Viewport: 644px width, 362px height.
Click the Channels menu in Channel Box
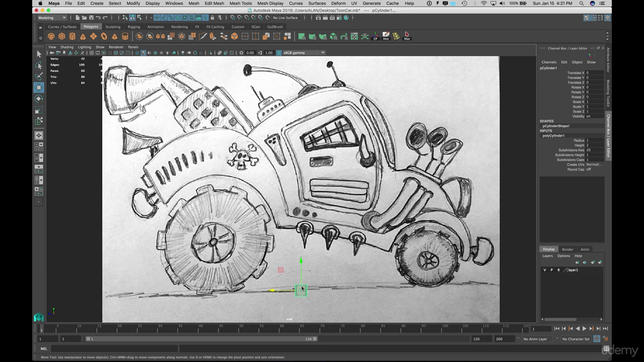point(549,62)
